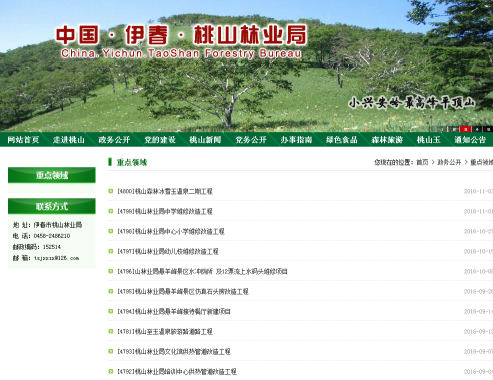Open article [4793] 文化馆供热管道改造工程
Screen dimensions: 493x380
[x=174, y=351]
